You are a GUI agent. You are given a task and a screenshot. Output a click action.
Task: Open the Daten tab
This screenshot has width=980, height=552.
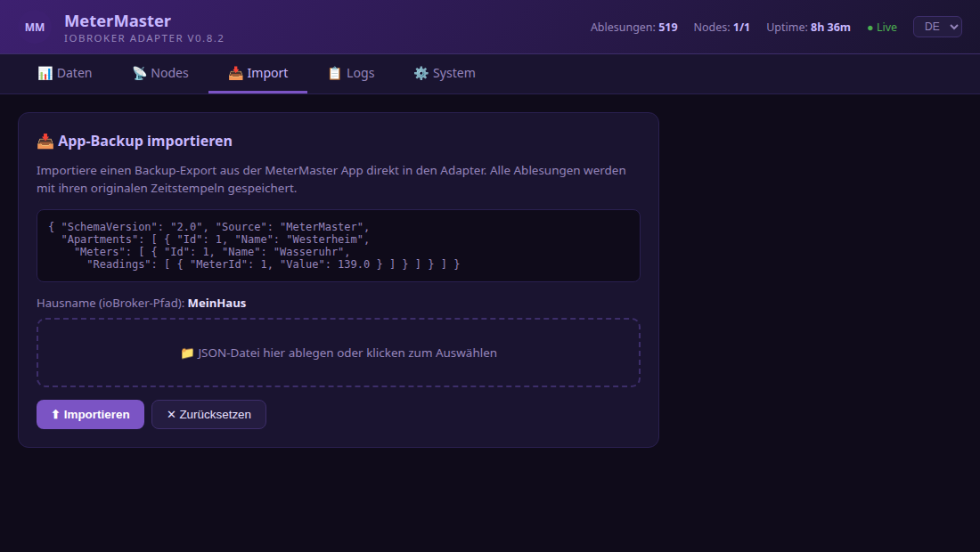click(65, 73)
